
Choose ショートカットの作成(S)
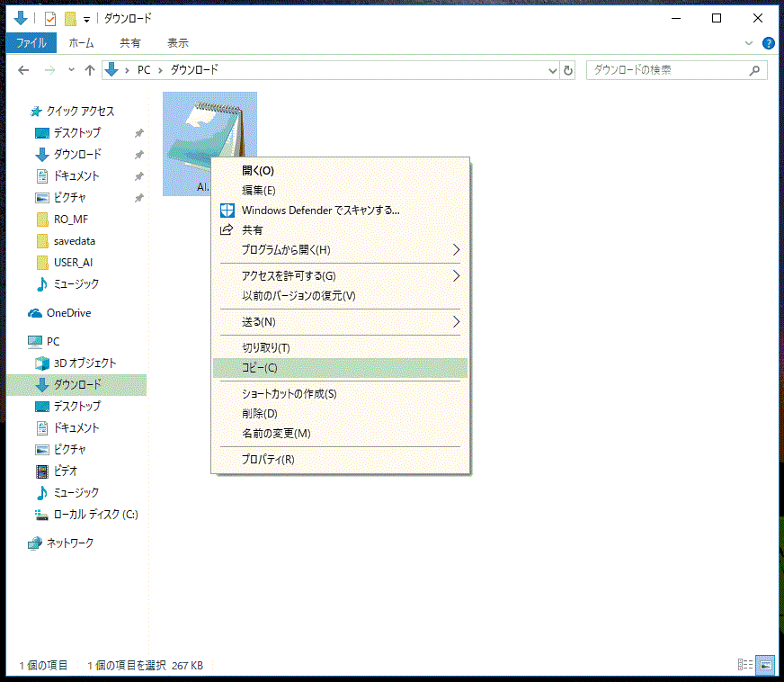340,394
